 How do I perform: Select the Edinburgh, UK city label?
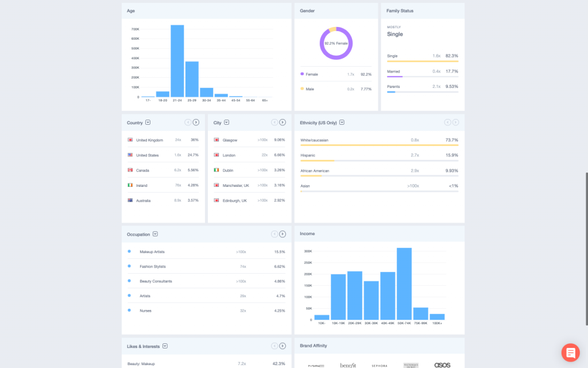[x=235, y=201]
